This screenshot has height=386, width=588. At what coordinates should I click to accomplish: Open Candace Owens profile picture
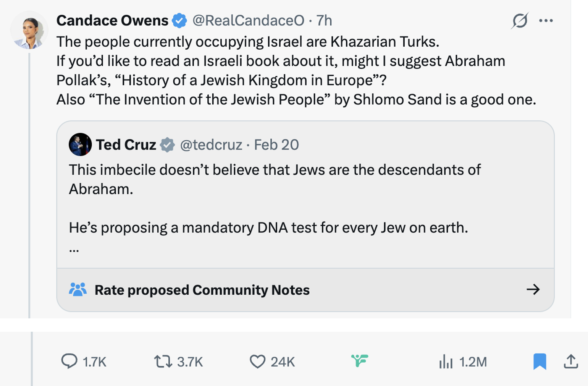[29, 31]
